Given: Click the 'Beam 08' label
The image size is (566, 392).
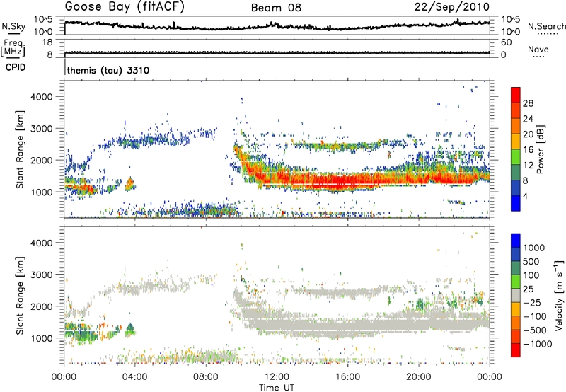Looking at the screenshot, I should click(x=276, y=8).
